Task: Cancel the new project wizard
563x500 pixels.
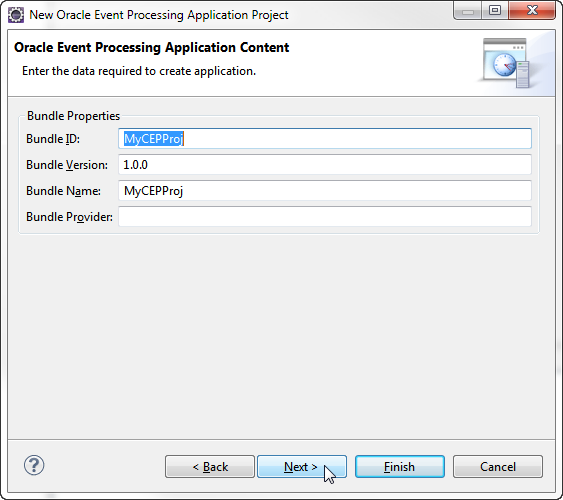Action: [498, 467]
